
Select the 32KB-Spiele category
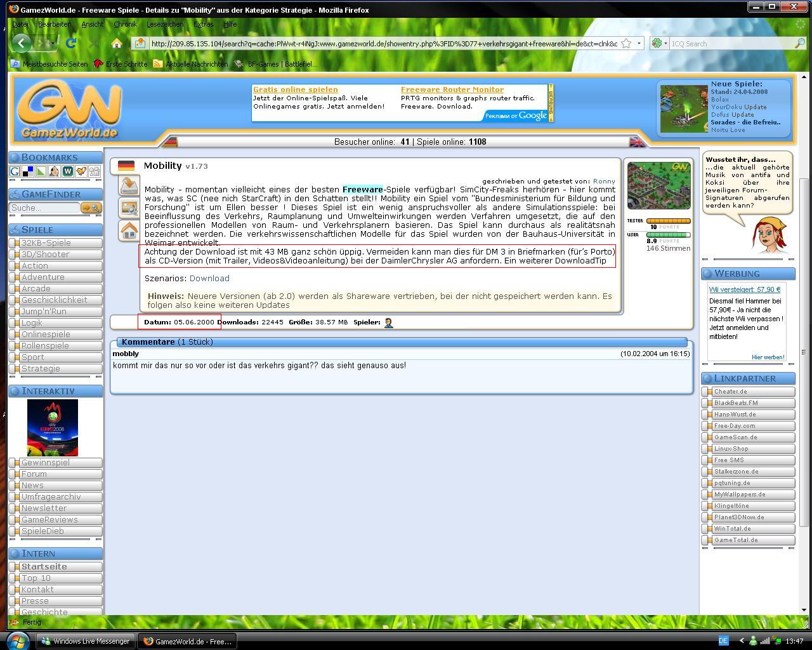point(56,243)
